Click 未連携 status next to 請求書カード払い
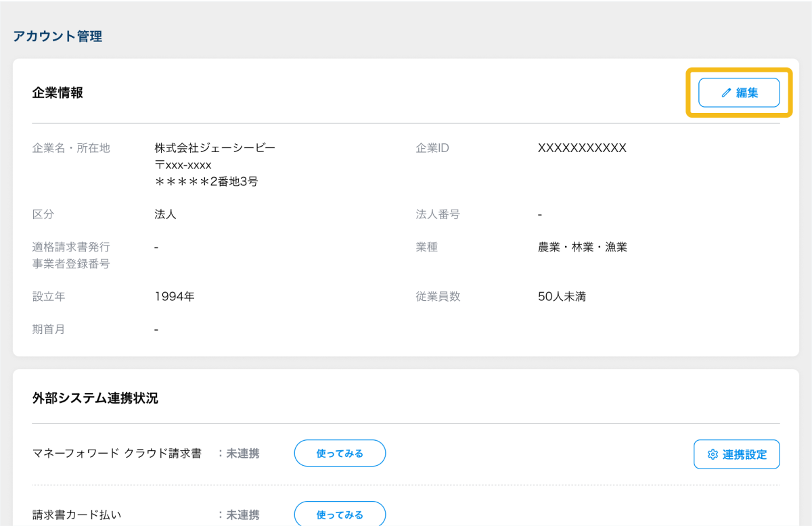The width and height of the screenshot is (812, 526). point(242,515)
